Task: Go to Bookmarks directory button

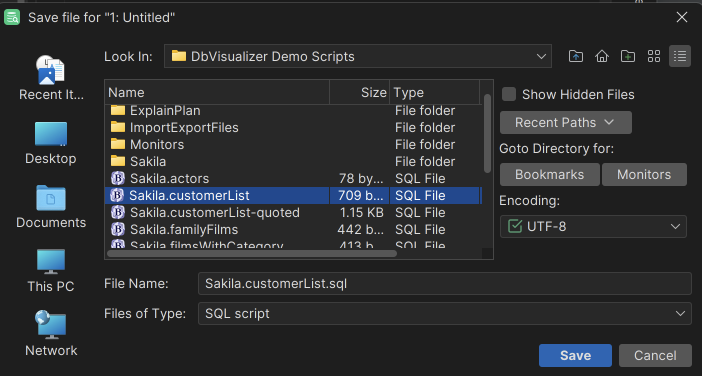Action: click(x=550, y=175)
